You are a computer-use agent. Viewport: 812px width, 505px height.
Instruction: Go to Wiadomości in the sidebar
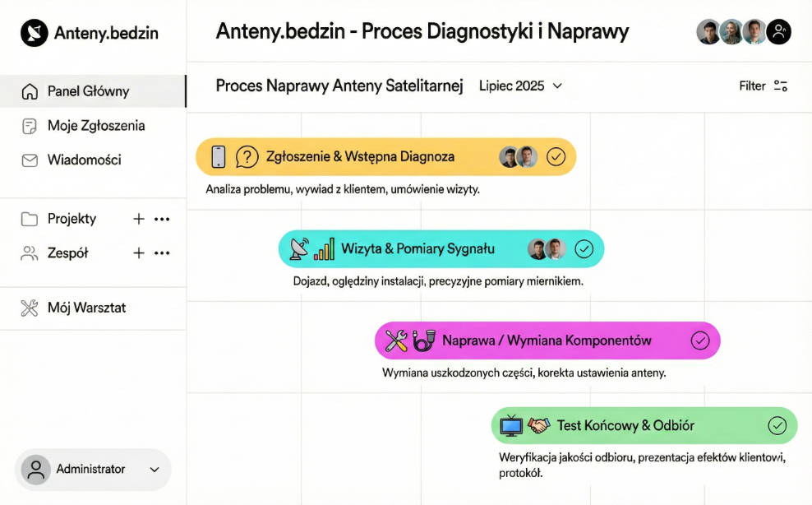[84, 160]
